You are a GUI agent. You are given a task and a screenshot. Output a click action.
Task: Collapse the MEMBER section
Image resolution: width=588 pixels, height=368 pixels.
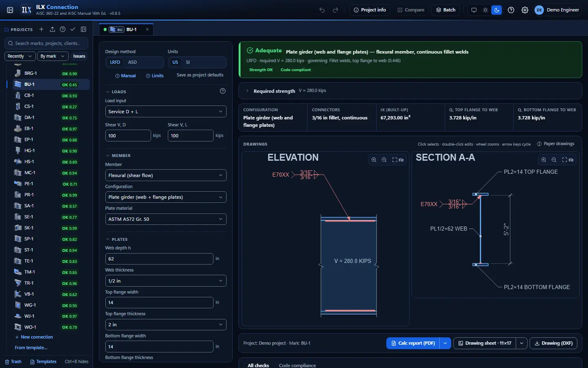[118, 155]
